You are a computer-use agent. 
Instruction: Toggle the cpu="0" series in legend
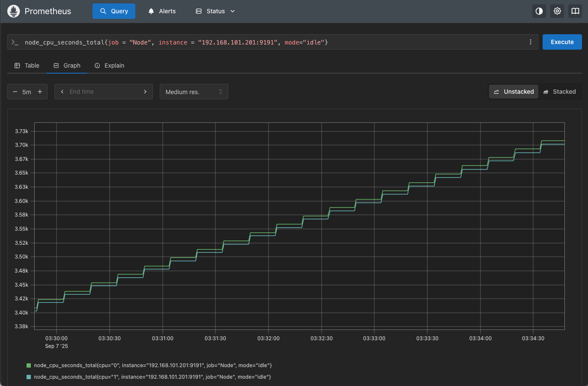point(152,365)
